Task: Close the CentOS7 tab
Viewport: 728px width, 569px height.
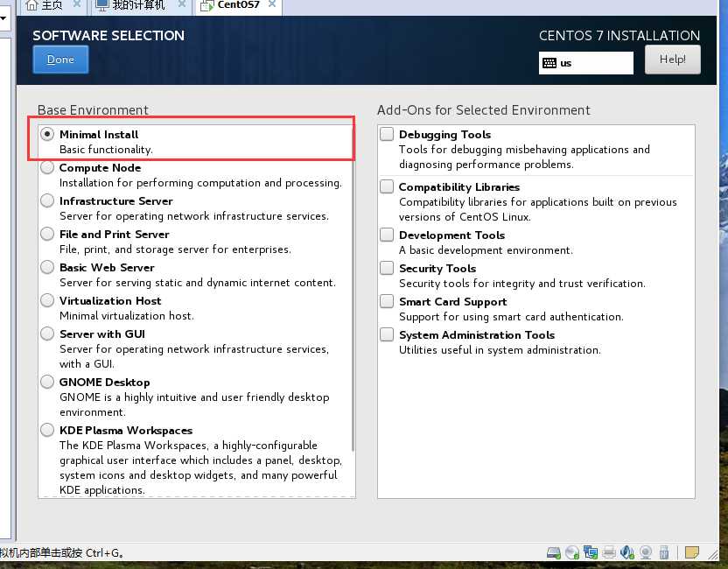Action: click(x=272, y=4)
